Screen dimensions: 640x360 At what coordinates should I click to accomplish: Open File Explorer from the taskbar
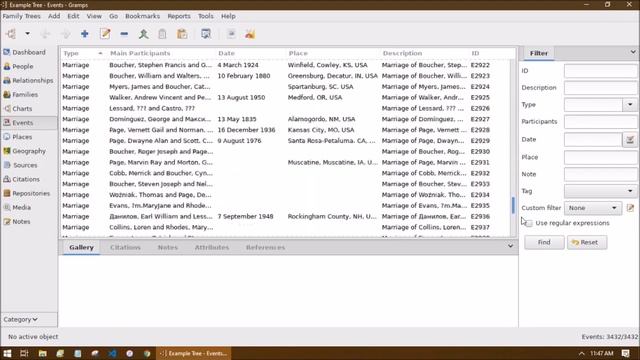pos(42,353)
